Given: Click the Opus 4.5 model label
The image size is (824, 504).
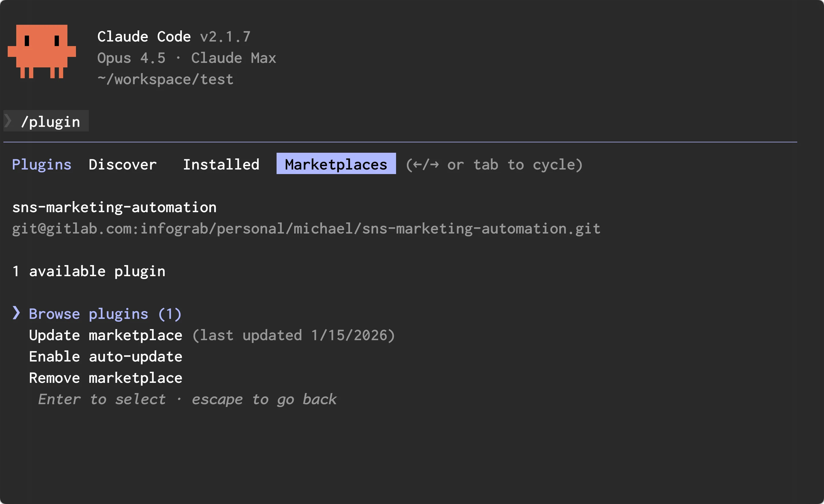Looking at the screenshot, I should click(x=131, y=58).
